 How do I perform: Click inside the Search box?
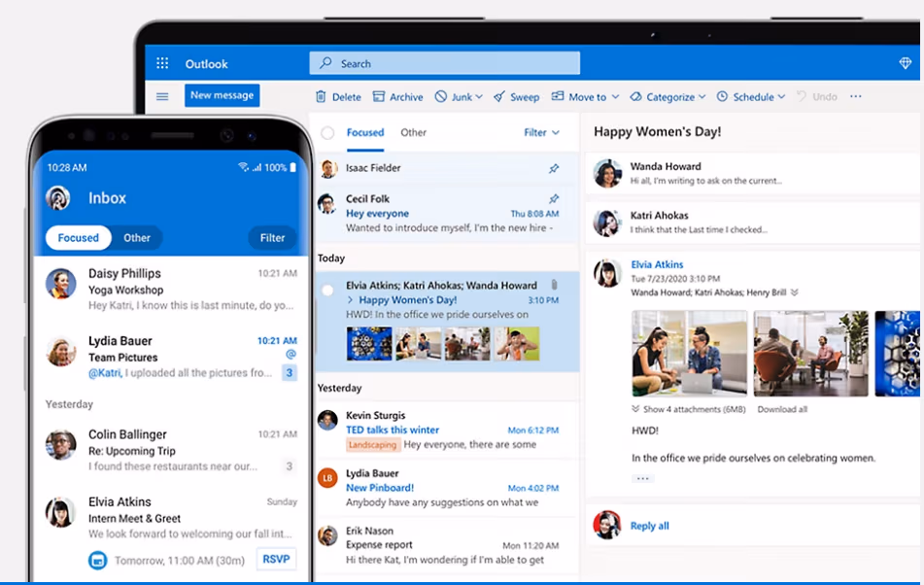point(437,62)
